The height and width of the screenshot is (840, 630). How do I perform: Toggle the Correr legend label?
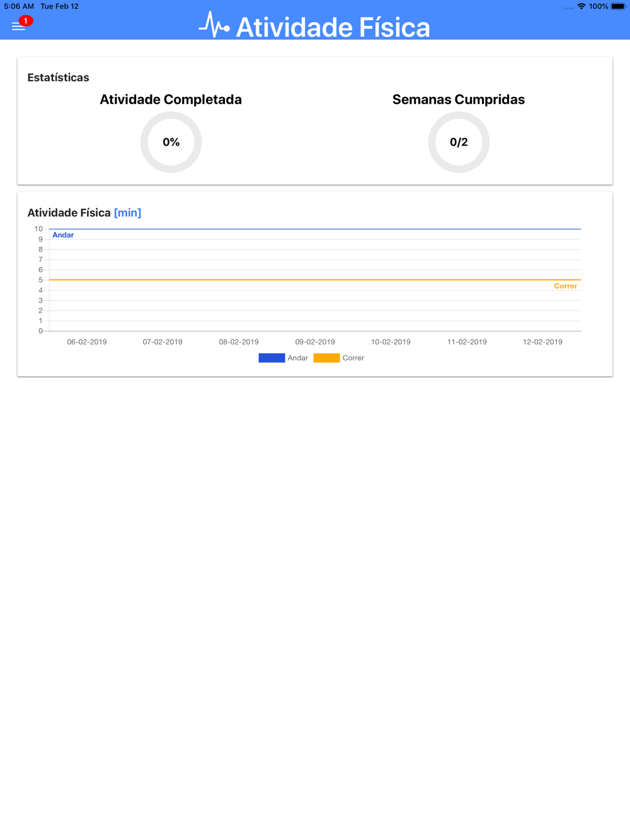click(353, 358)
